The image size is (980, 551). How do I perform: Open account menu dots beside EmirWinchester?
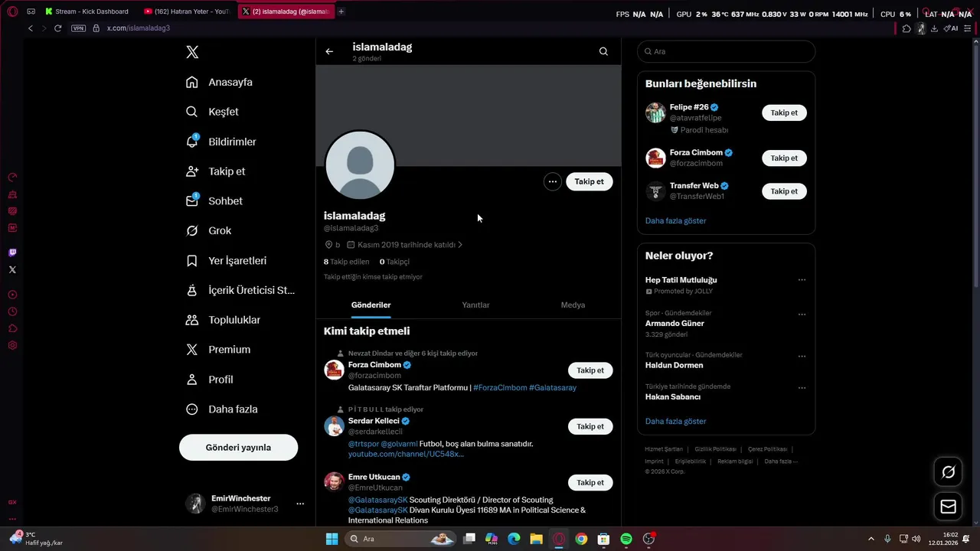[300, 504]
